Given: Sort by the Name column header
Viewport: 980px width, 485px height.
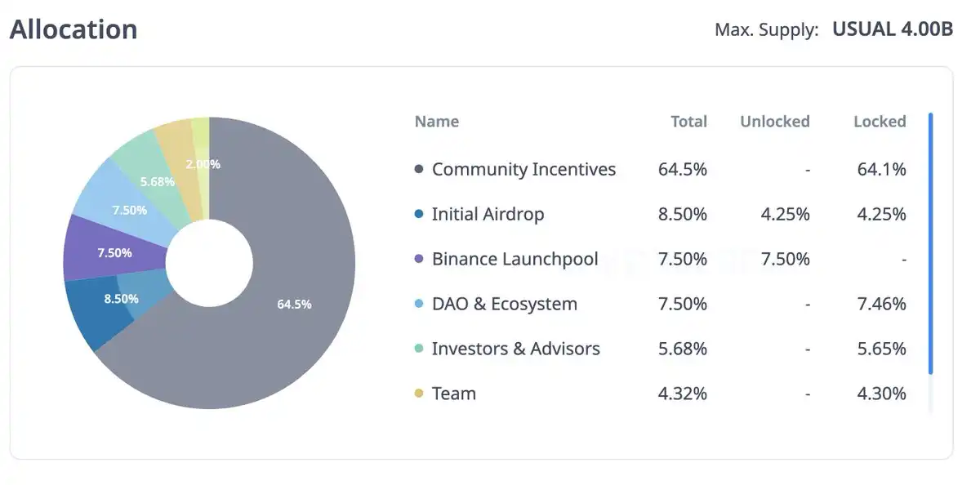Looking at the screenshot, I should pos(437,122).
